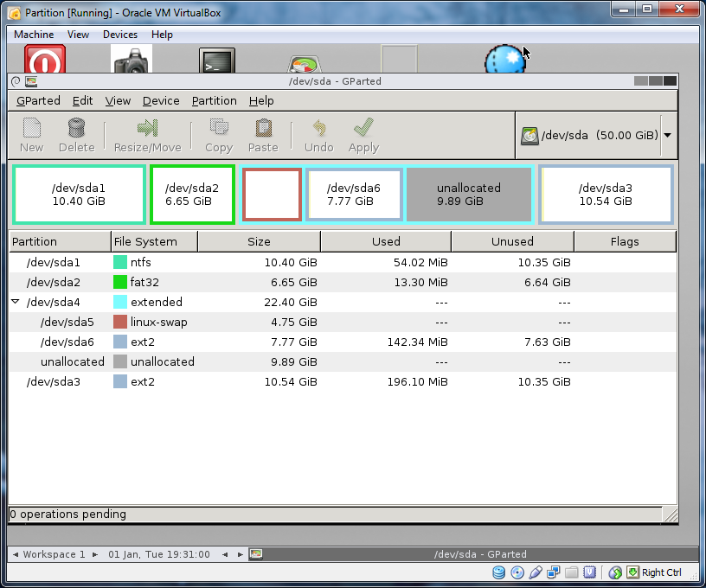706x588 pixels.
Task: Sort by the Size column header
Action: point(259,241)
